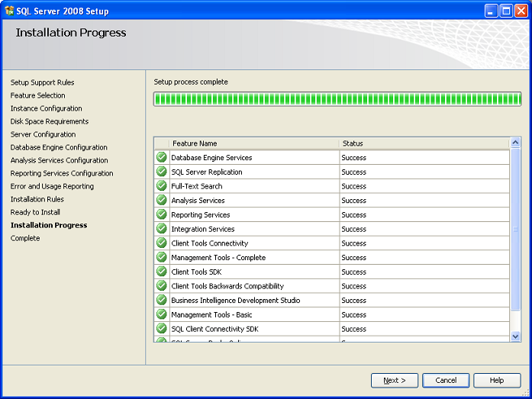Screen dimensions: 532x399
Task: Click green check icon beside Full-Text Search
Action: pos(162,186)
